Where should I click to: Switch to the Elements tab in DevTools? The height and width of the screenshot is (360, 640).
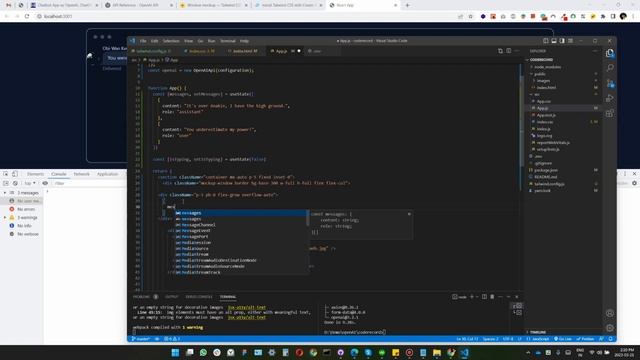tap(35, 174)
